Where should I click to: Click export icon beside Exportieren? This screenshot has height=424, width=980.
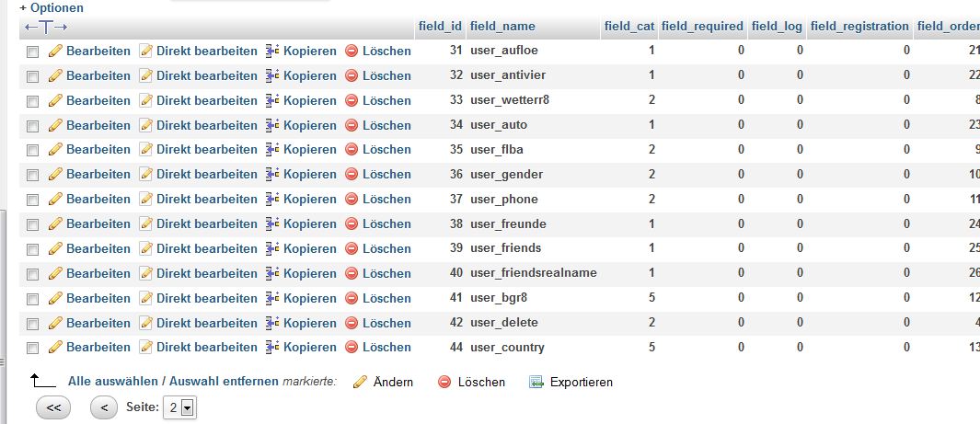[x=536, y=382]
